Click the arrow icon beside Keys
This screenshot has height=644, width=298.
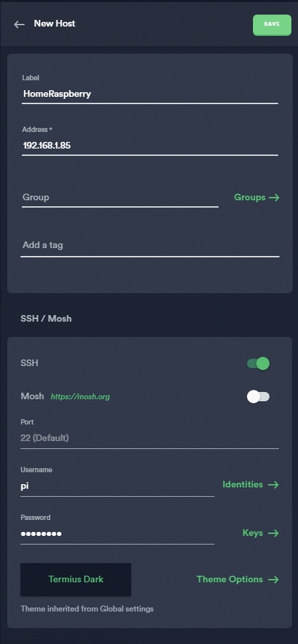pos(273,533)
